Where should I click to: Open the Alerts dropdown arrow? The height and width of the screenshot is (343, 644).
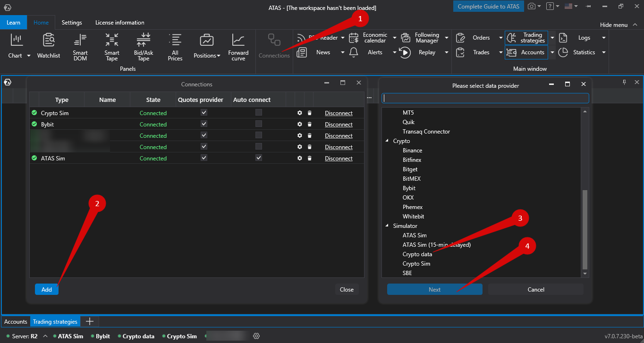pyautogui.click(x=395, y=52)
